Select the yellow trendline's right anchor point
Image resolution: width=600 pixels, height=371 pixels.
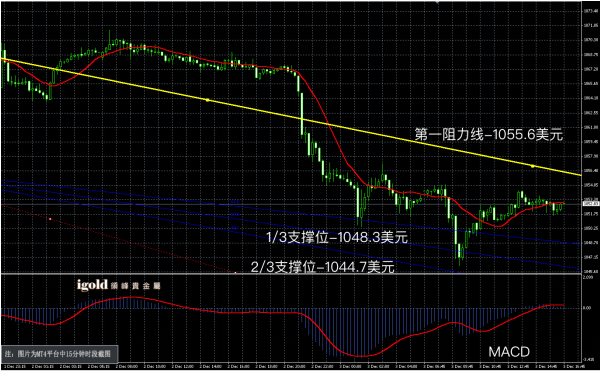(x=532, y=166)
